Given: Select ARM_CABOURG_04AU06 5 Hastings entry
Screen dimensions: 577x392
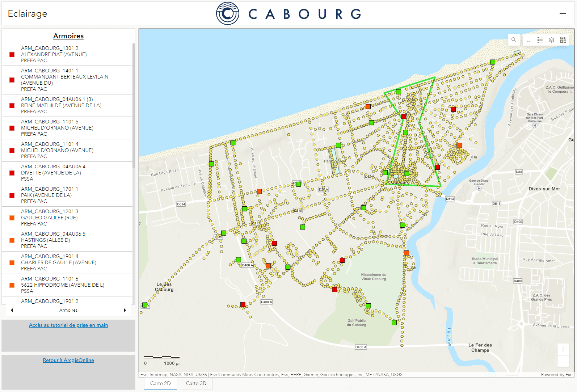Looking at the screenshot, I should click(67, 240).
